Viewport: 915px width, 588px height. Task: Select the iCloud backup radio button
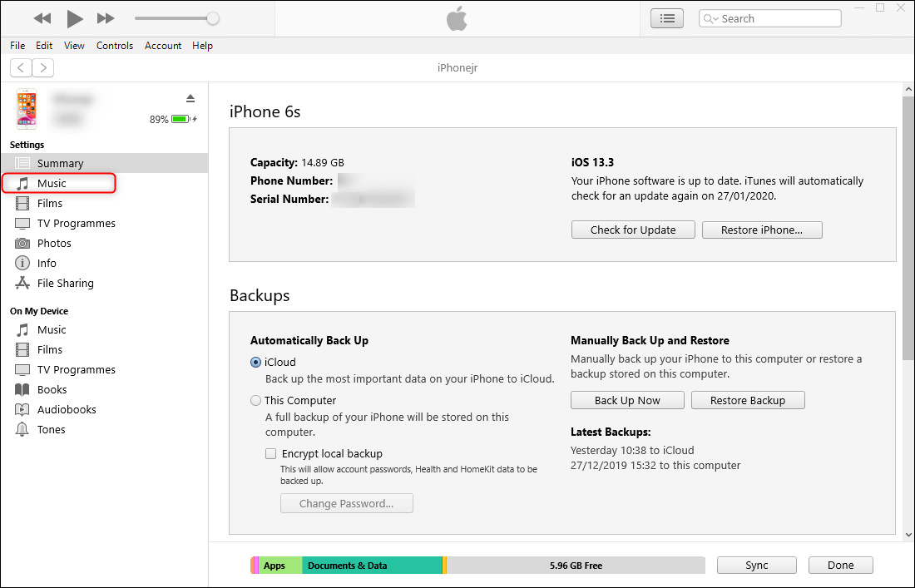point(255,363)
